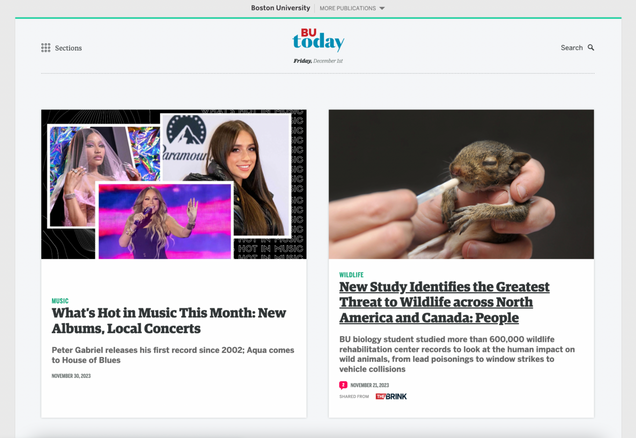Open the Sections grid icon

coord(45,48)
